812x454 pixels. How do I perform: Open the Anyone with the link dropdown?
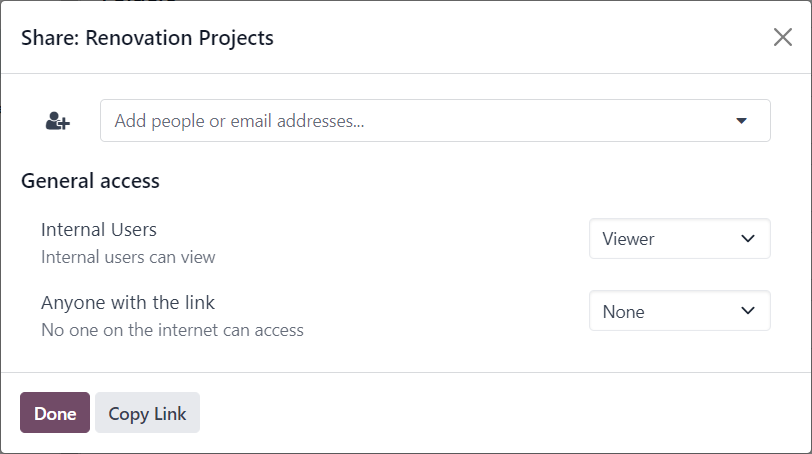click(679, 311)
